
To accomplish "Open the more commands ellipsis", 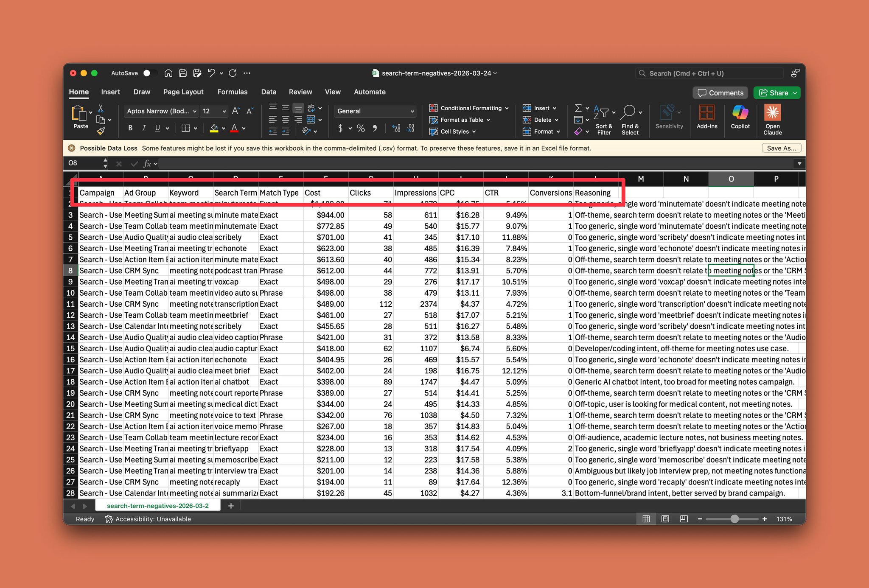I will [x=247, y=73].
